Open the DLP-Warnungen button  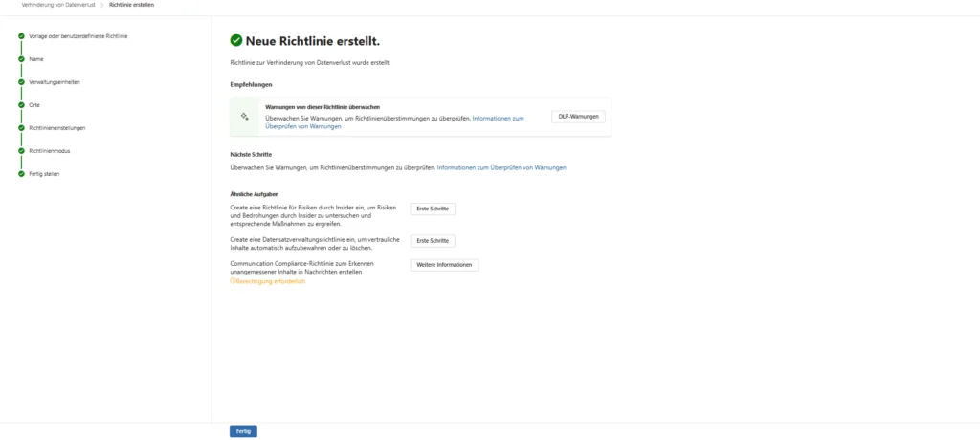click(x=578, y=116)
